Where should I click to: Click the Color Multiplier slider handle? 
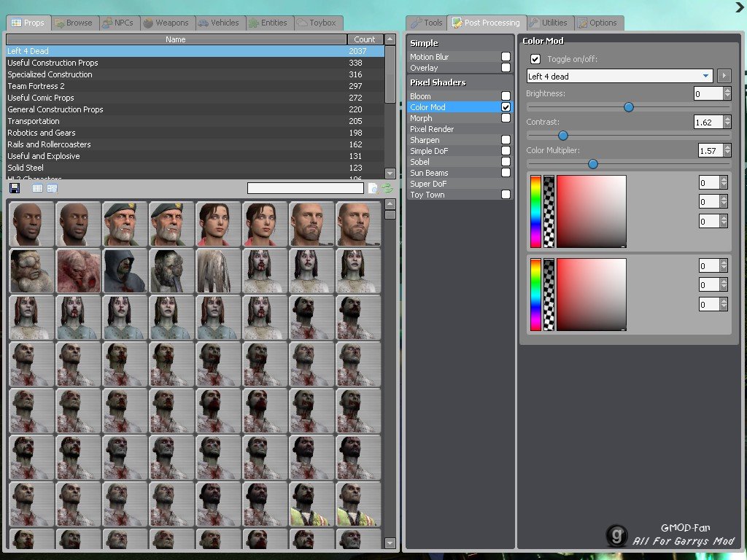tap(593, 164)
